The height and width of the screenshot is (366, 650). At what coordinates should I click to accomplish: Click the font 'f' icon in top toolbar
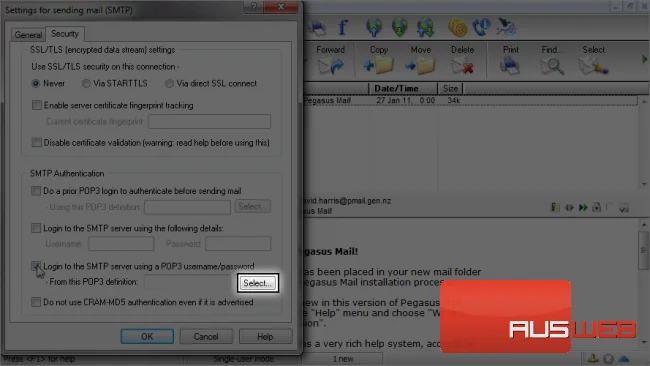342,27
